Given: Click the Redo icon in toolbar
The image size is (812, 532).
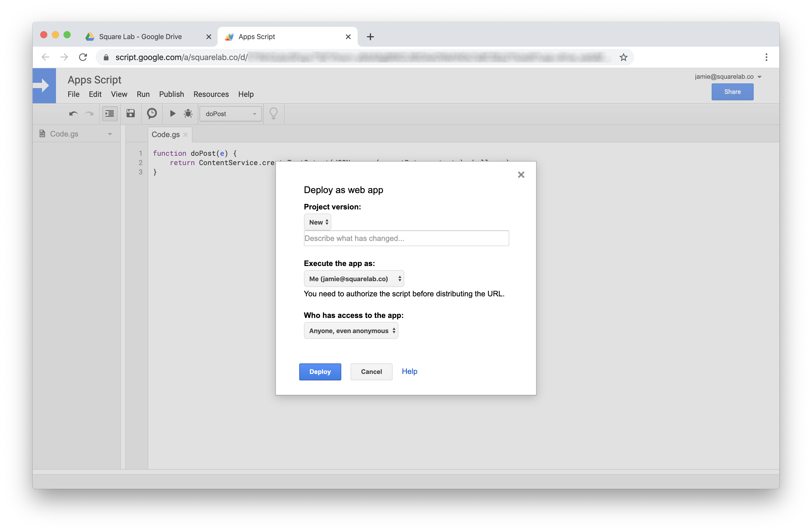Looking at the screenshot, I should point(90,113).
